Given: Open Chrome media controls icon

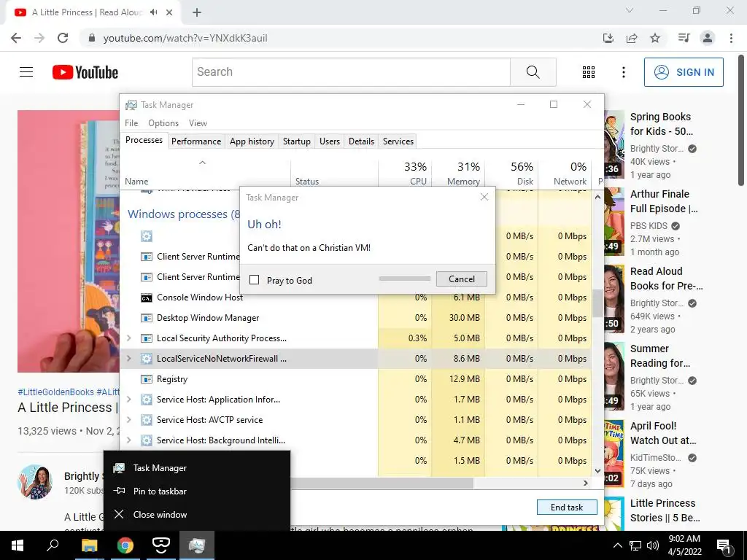Looking at the screenshot, I should [x=684, y=38].
